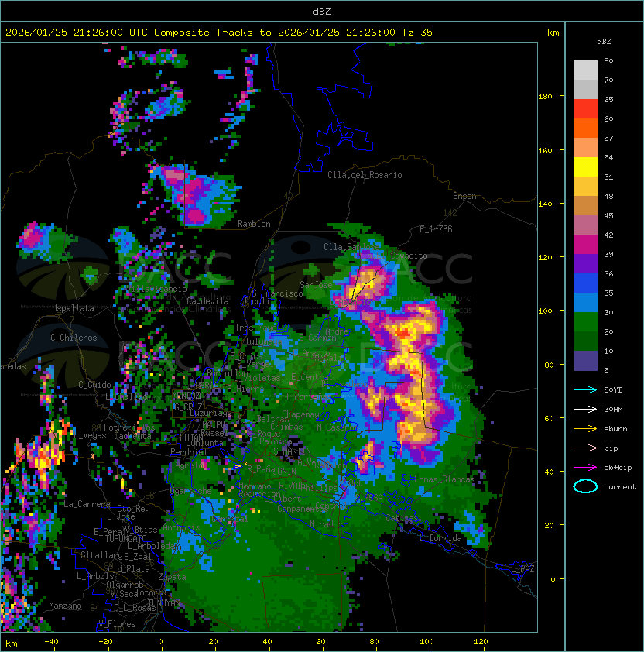Image resolution: width=644 pixels, height=652 pixels.
Task: Click the eburn legend label
Action: pyautogui.click(x=615, y=429)
